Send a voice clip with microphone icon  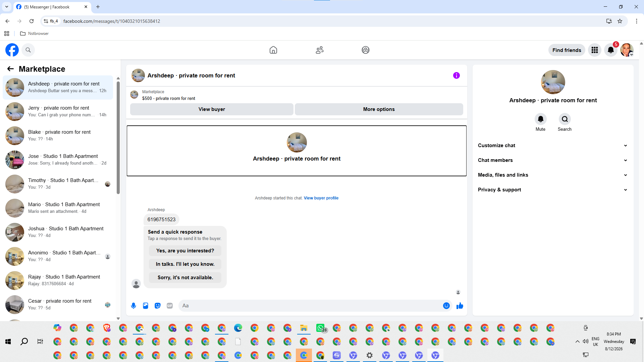tap(133, 306)
